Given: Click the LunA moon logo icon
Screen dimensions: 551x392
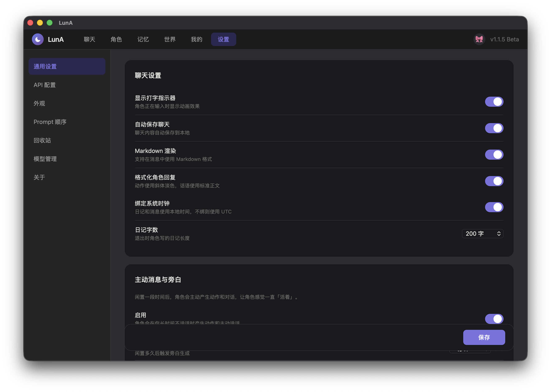Looking at the screenshot, I should (38, 39).
